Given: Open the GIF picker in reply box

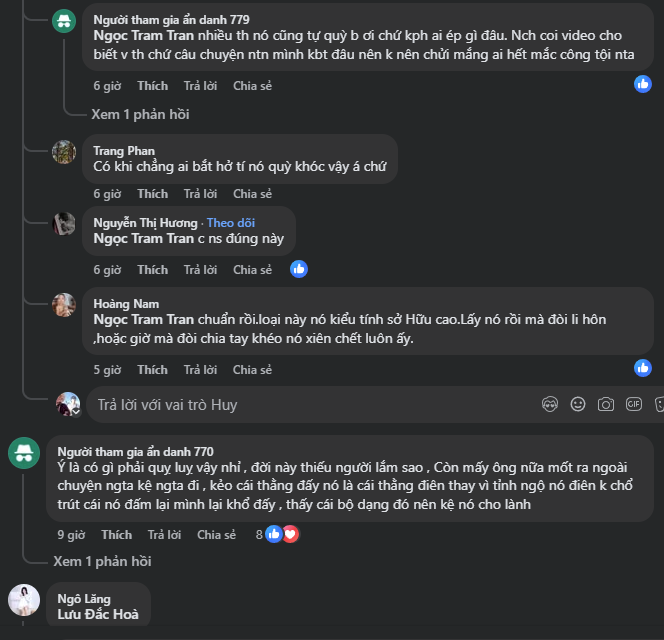Looking at the screenshot, I should point(633,405).
